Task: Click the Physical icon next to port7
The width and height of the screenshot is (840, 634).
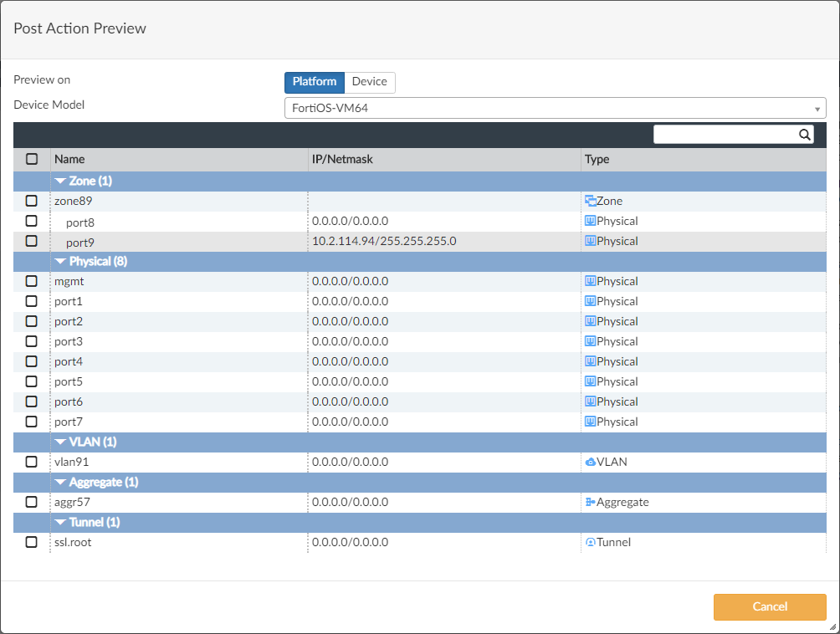Action: [592, 422]
